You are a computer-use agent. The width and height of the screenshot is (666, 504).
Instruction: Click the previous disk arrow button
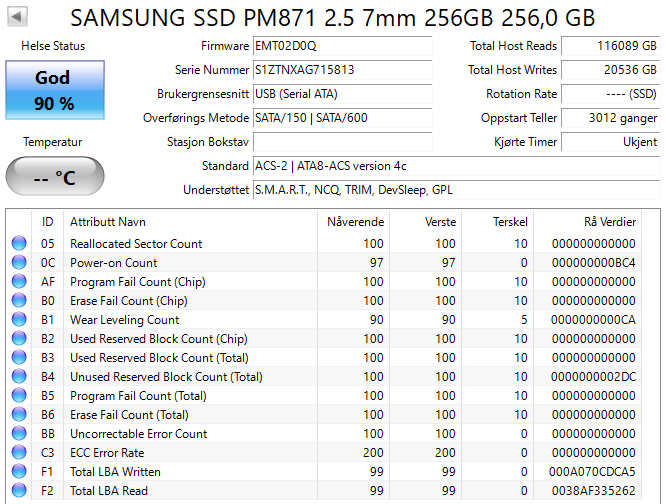(18, 18)
